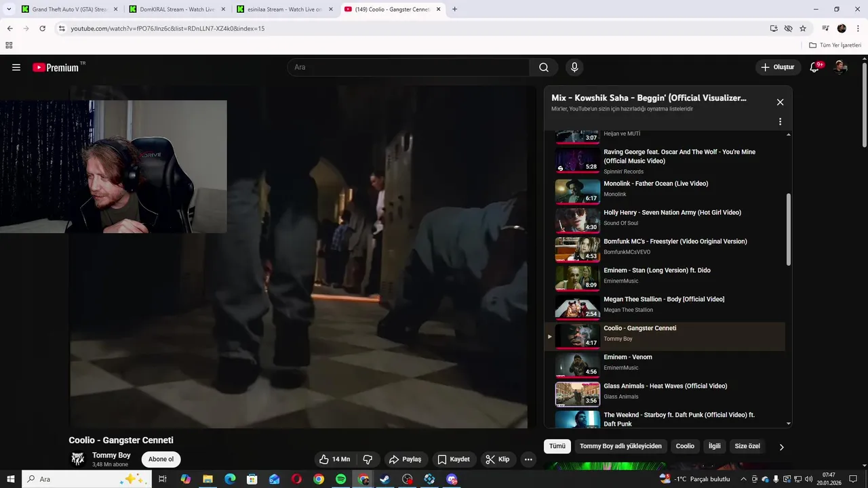Screen dimensions: 868x488
Task: Show more filter chips arrow
Action: pyautogui.click(x=781, y=447)
